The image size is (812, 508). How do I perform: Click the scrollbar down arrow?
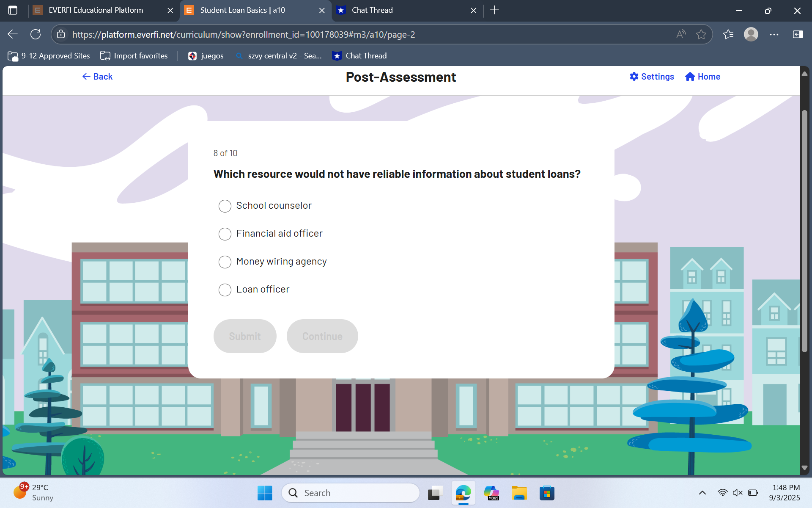[x=804, y=468]
